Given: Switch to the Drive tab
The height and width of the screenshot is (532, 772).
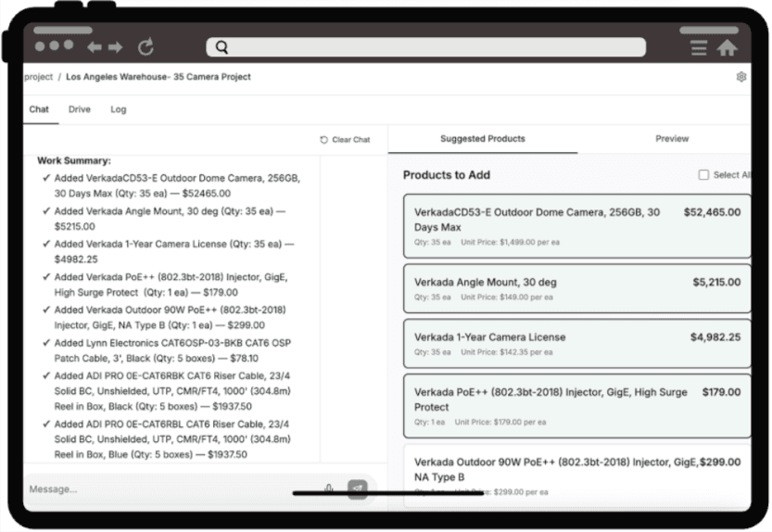Looking at the screenshot, I should pos(80,109).
